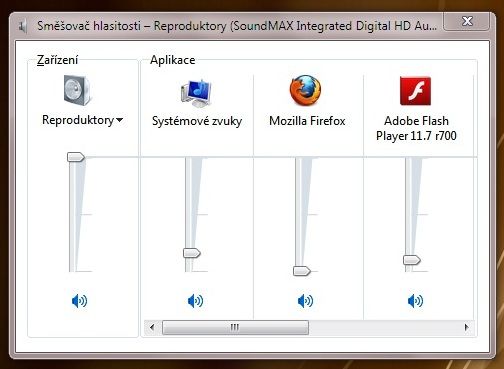This screenshot has width=504, height=369.
Task: Mute Mozilla Firefox audio
Action: [x=305, y=301]
